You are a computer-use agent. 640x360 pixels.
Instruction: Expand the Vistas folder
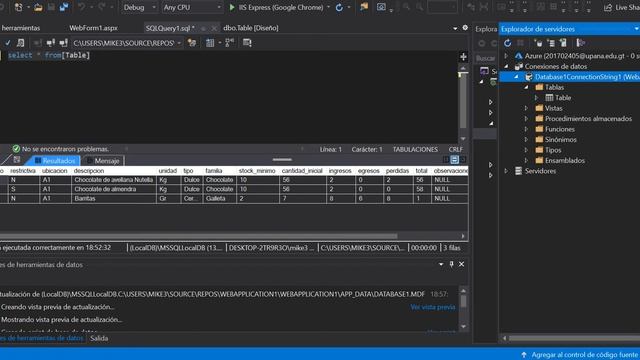pos(527,108)
